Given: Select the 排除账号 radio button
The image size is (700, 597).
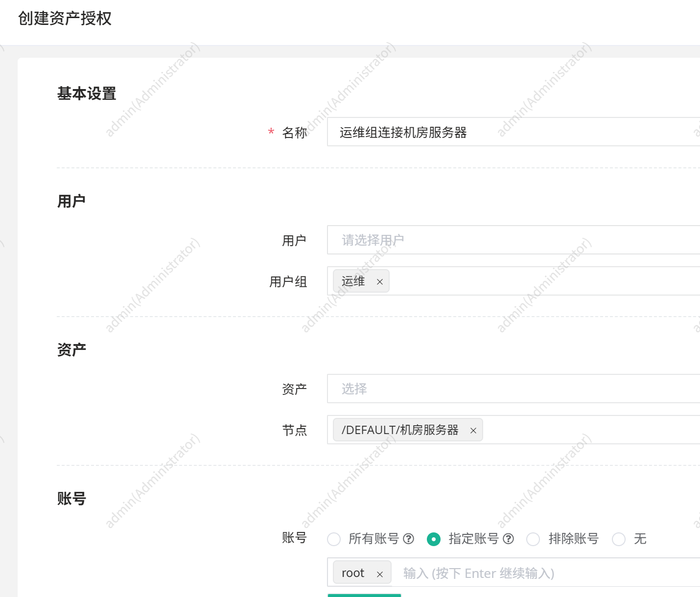Looking at the screenshot, I should pos(533,539).
